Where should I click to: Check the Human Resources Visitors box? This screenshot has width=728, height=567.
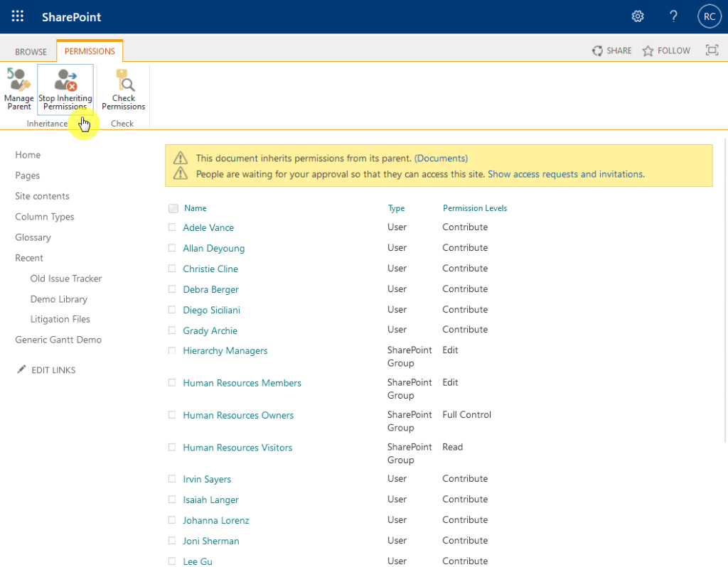click(172, 448)
